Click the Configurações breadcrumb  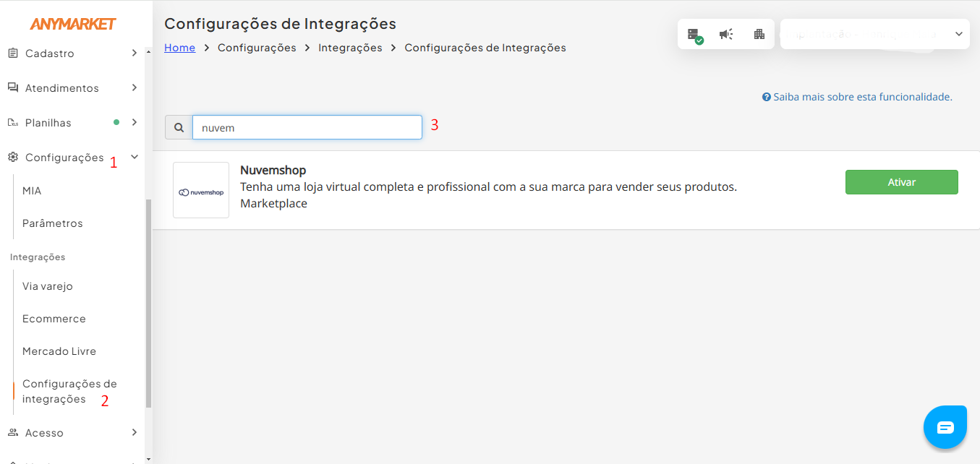click(x=257, y=48)
